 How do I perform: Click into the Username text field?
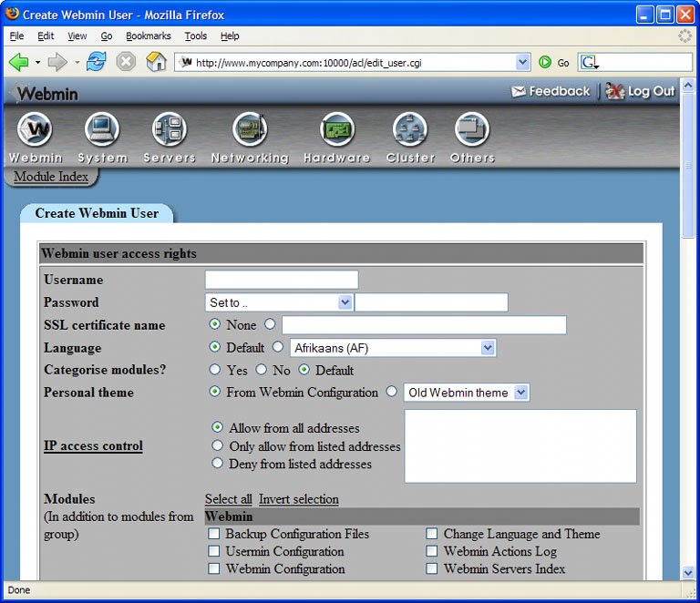point(282,280)
